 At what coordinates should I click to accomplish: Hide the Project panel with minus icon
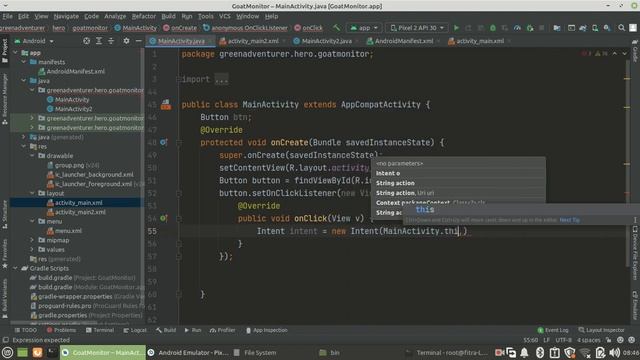click(x=138, y=41)
